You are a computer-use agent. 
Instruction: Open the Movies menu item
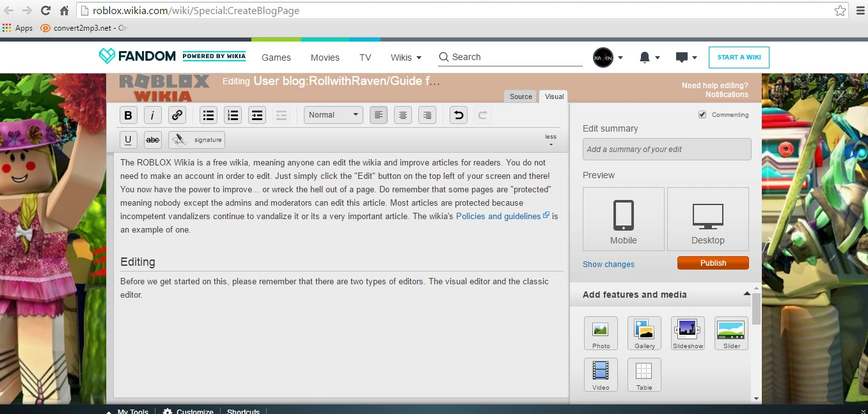click(x=325, y=57)
